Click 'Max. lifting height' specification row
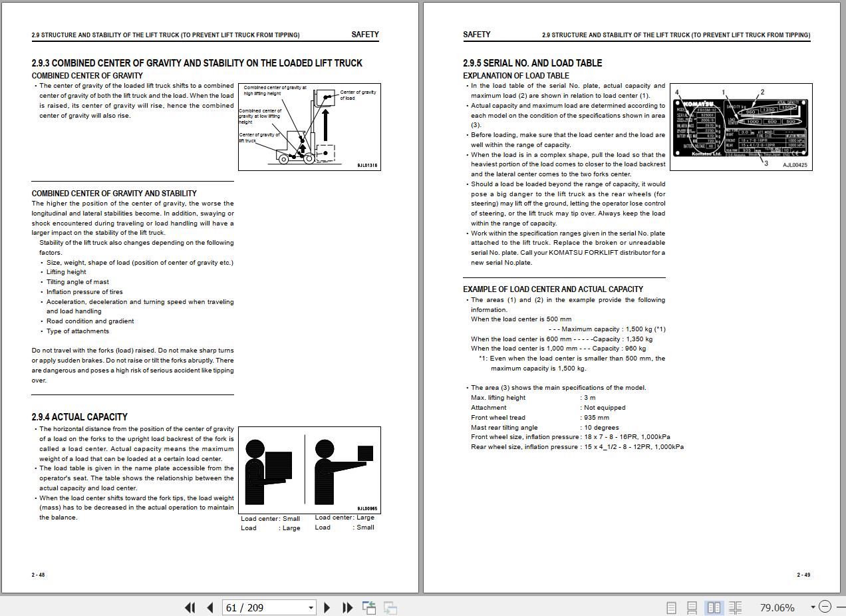Viewport: 846px width, 616px height. (x=533, y=398)
